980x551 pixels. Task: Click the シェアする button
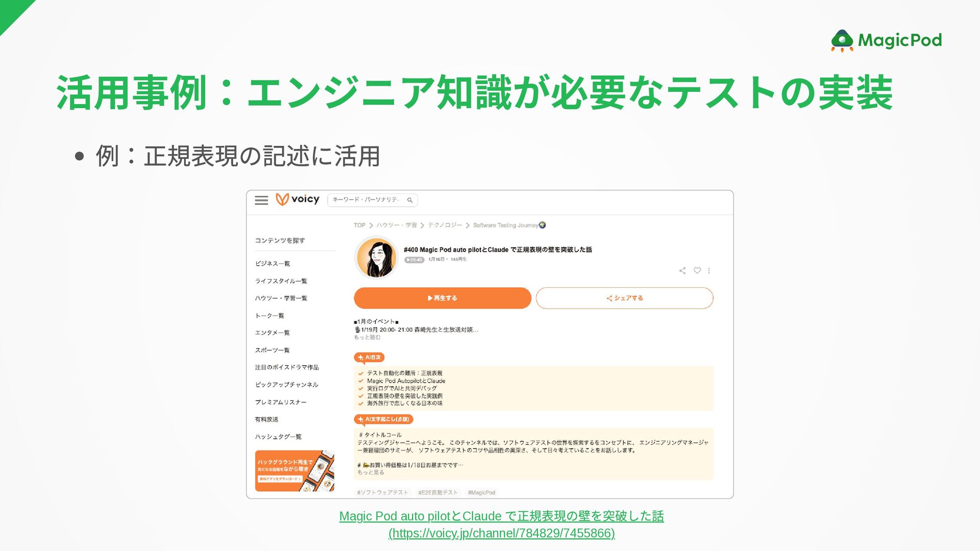[x=624, y=298]
